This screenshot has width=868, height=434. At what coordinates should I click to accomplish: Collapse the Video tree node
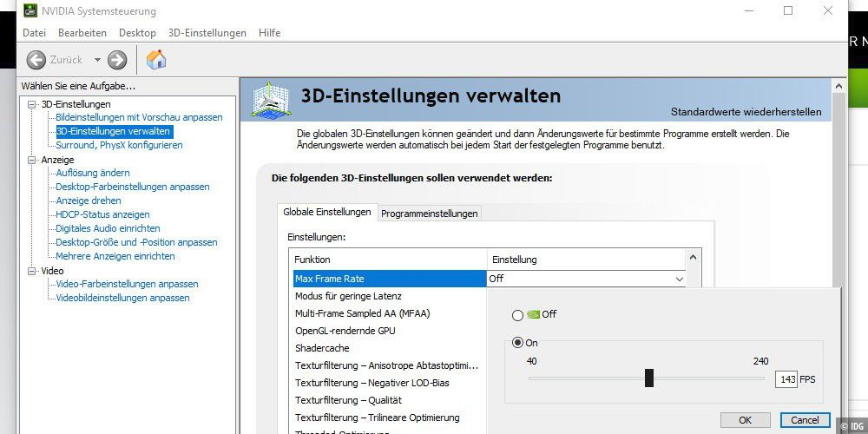click(x=31, y=271)
